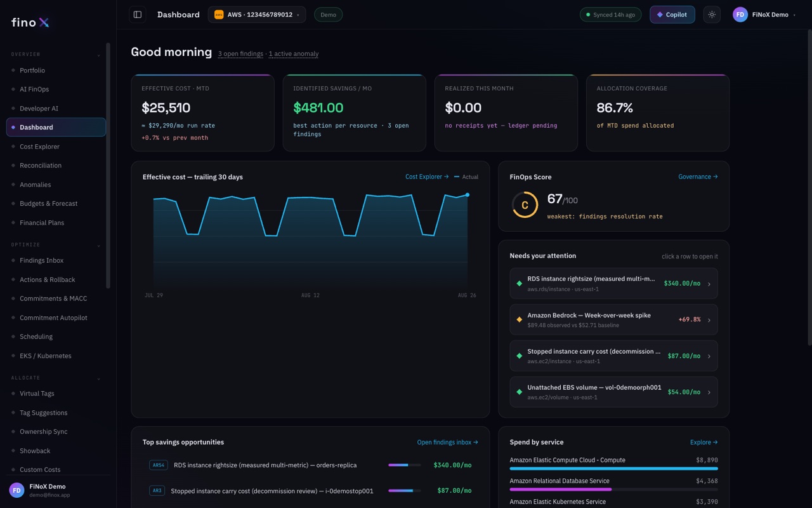This screenshot has width=812, height=508.
Task: Click Open findings inbox link
Action: pos(447,443)
